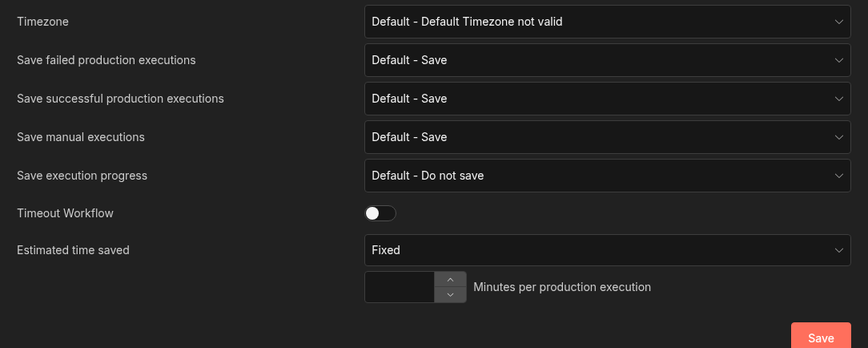The image size is (868, 348).
Task: Click the Save execution progress label
Action: [82, 176]
